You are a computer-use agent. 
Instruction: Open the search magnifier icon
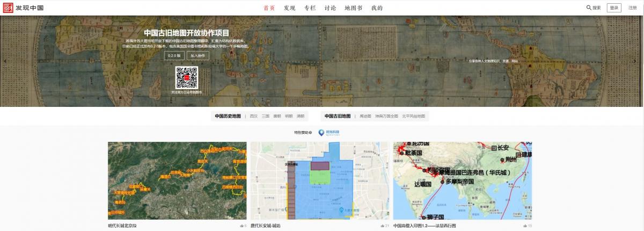pyautogui.click(x=589, y=8)
